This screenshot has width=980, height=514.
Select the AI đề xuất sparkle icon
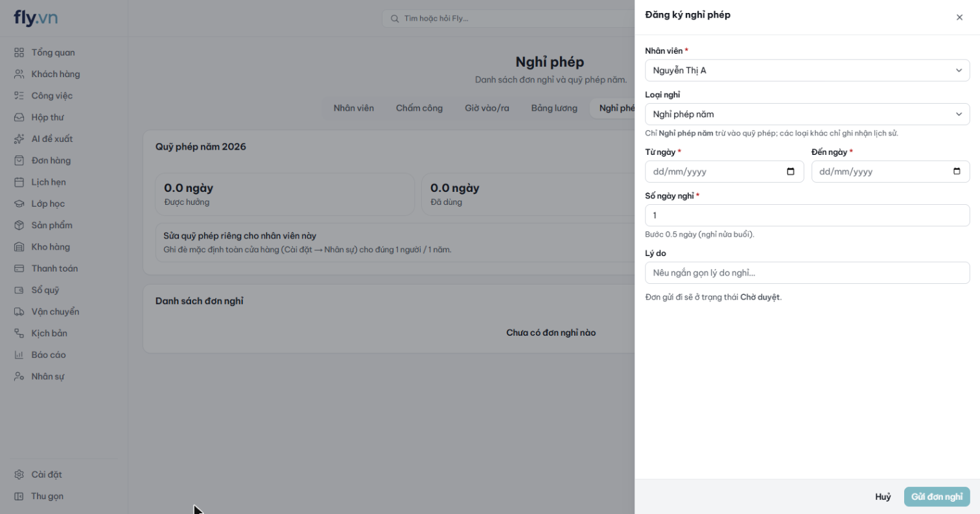(x=19, y=139)
